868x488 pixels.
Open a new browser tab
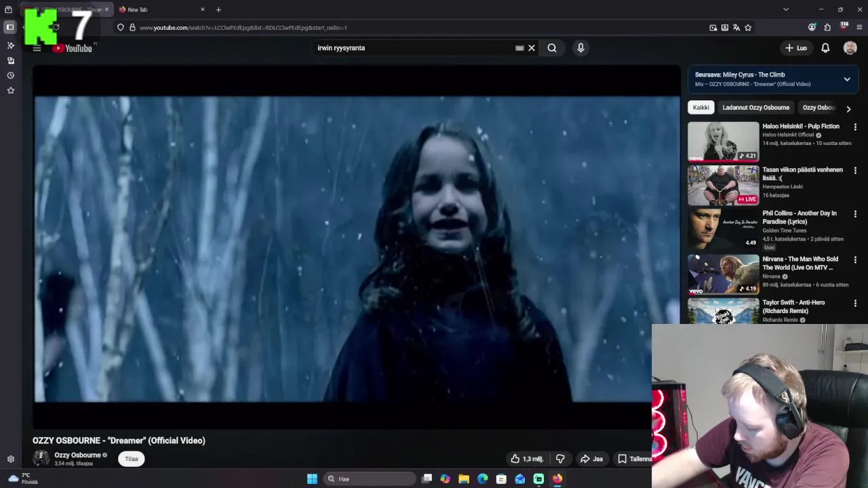218,9
